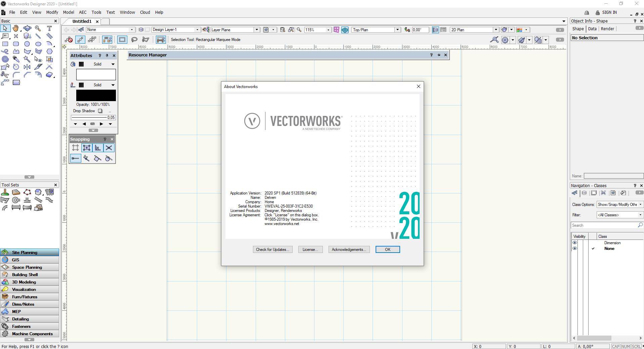Select the Select Similar magic wand tool
The image size is (644, 349).
point(27,59)
